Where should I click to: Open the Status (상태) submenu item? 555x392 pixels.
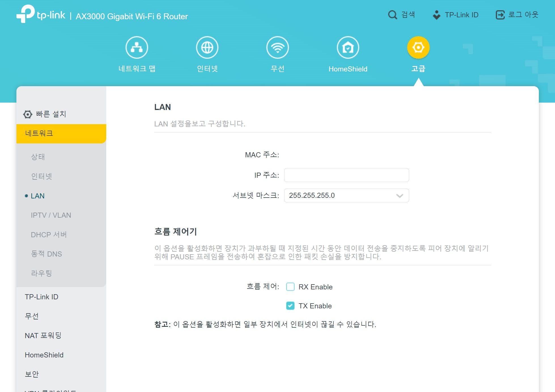point(38,157)
